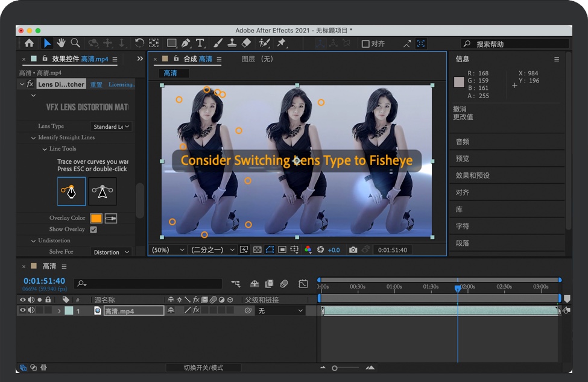Select the Eraser tool
The image size is (588, 382).
click(246, 43)
